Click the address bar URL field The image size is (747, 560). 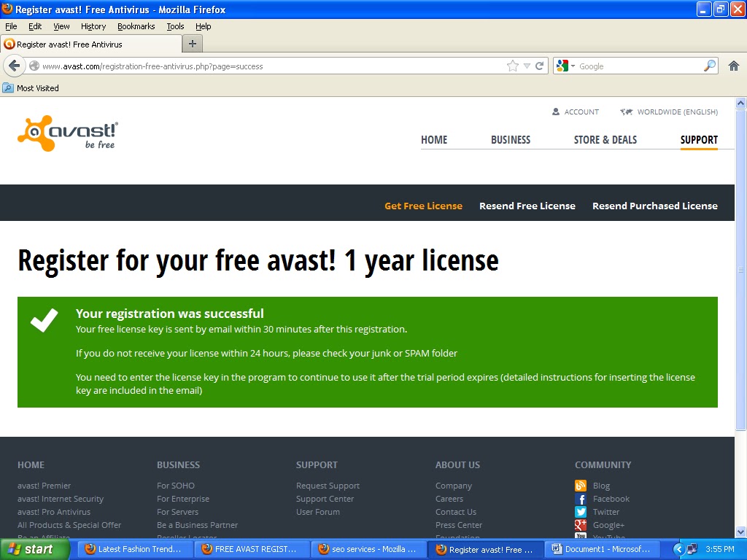(273, 66)
